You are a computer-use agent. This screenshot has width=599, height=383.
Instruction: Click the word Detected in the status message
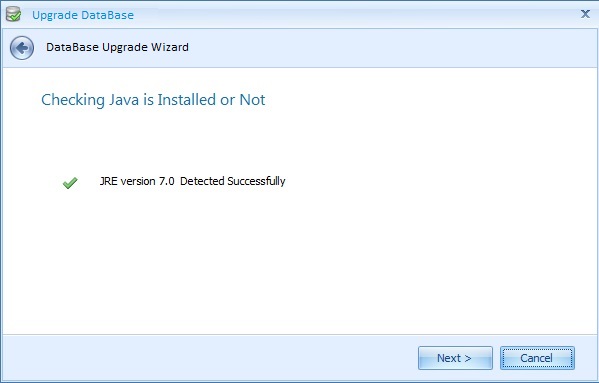click(202, 181)
